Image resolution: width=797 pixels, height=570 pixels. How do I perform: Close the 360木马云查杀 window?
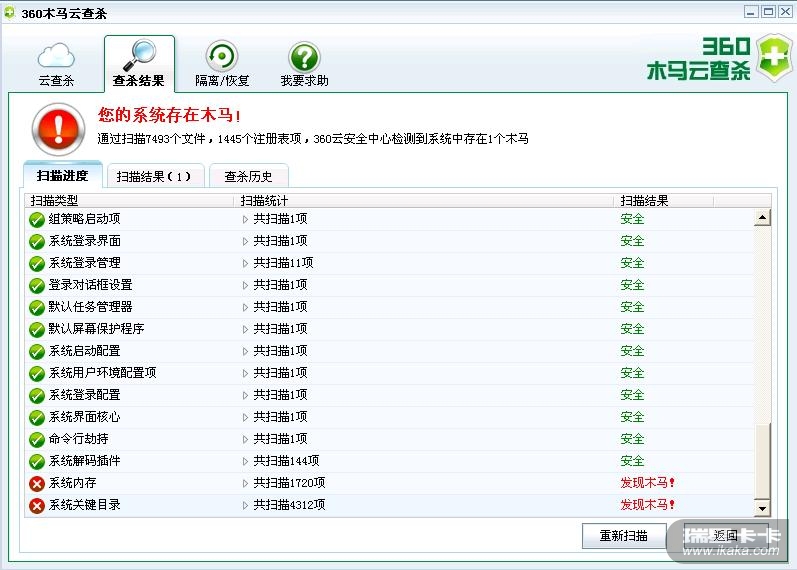[x=785, y=11]
